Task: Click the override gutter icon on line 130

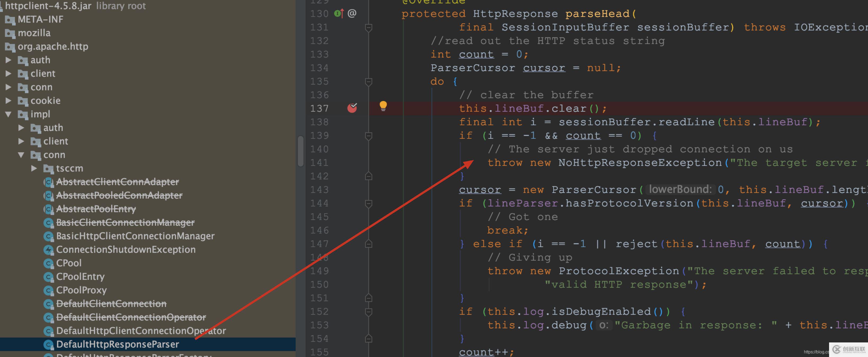Action: [x=338, y=14]
